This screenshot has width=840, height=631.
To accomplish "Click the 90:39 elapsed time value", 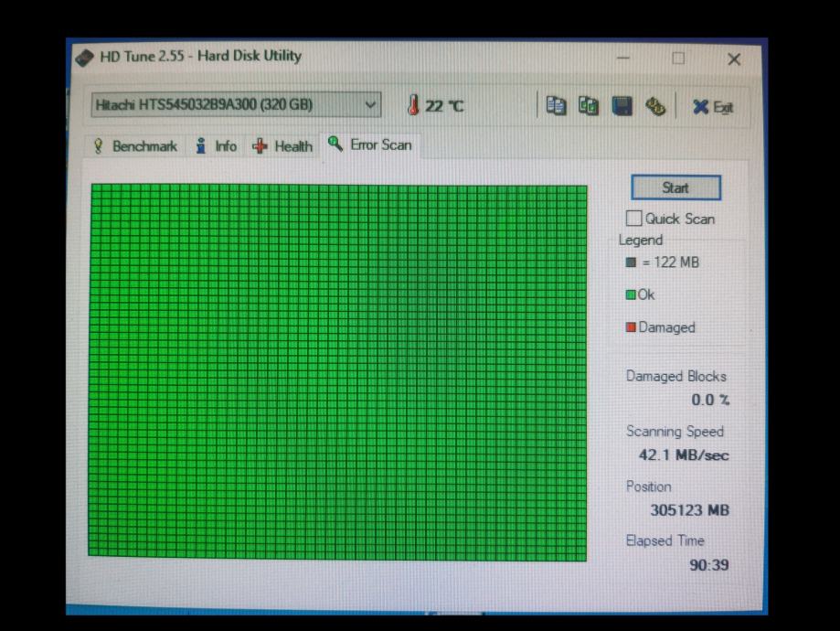I will point(708,565).
